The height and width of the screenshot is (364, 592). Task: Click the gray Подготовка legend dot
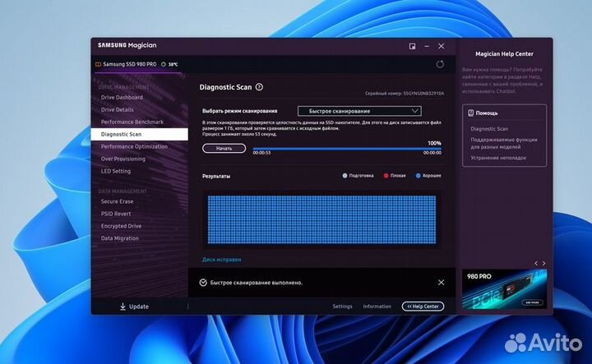tap(345, 176)
